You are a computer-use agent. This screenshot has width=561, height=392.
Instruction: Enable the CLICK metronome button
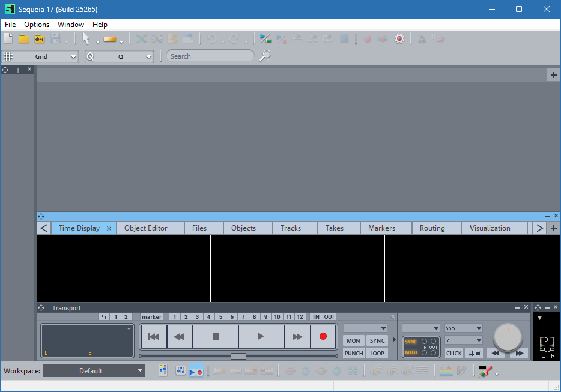[x=454, y=353]
